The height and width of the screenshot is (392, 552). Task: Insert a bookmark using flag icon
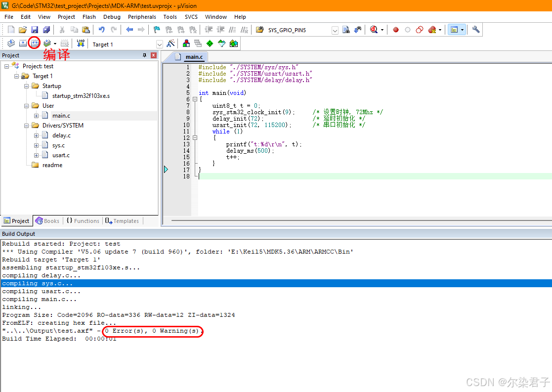157,30
